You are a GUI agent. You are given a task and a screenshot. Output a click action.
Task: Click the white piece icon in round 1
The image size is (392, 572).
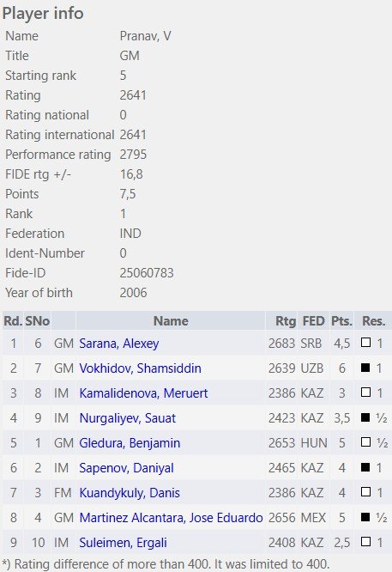[365, 342]
